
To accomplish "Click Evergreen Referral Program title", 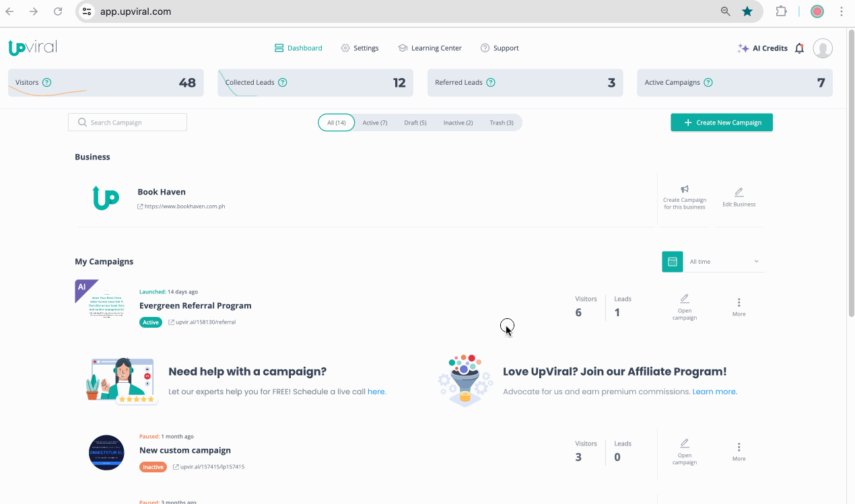I will (195, 305).
